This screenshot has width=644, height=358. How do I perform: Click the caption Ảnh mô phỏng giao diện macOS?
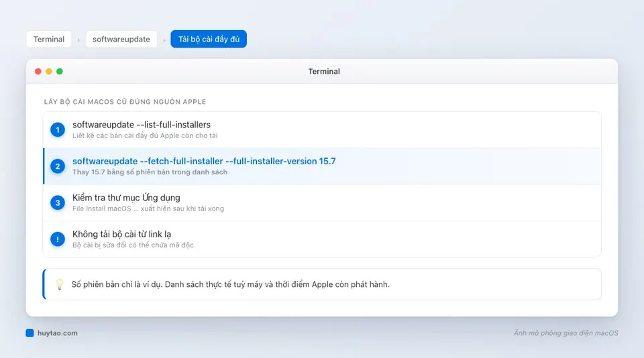566,333
